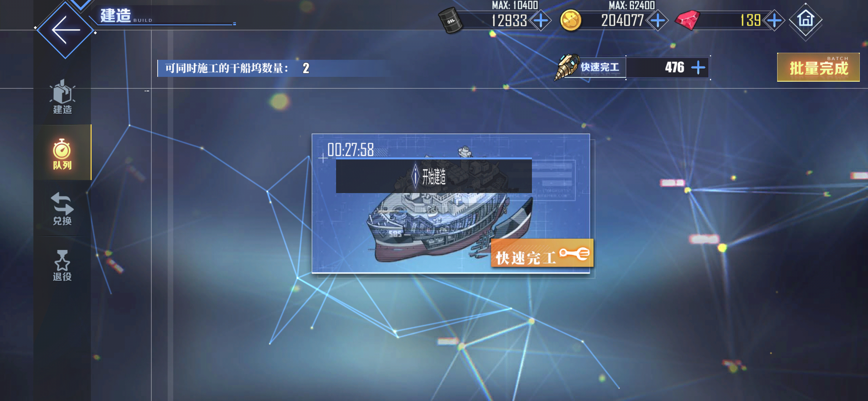Select the 队列 queue tab
This screenshot has height=401, width=868.
click(62, 153)
